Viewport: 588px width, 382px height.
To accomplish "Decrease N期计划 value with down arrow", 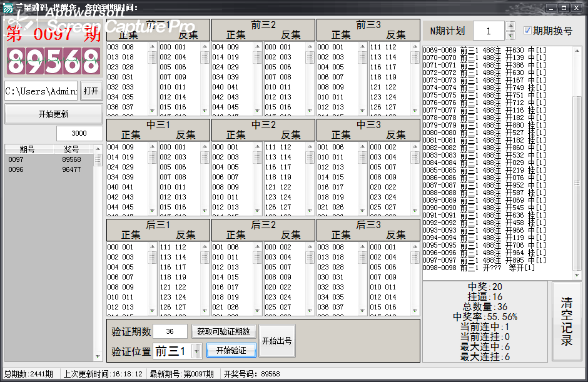I will (510, 36).
